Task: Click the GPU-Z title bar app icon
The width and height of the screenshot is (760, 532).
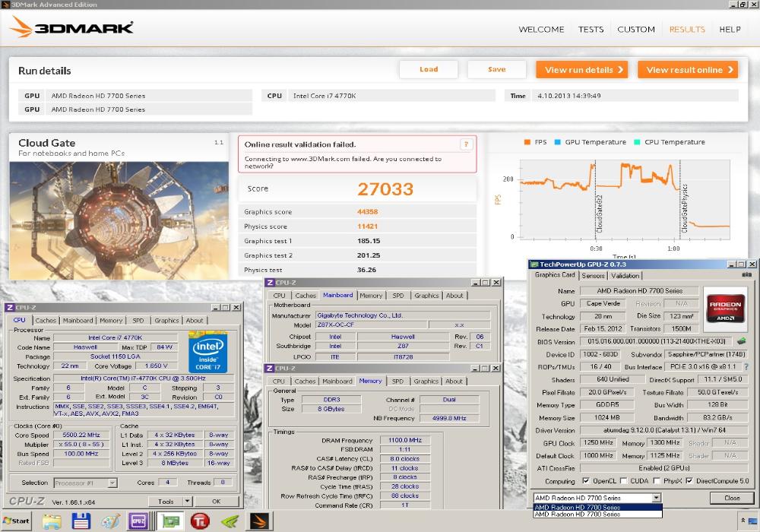Action: [x=534, y=264]
